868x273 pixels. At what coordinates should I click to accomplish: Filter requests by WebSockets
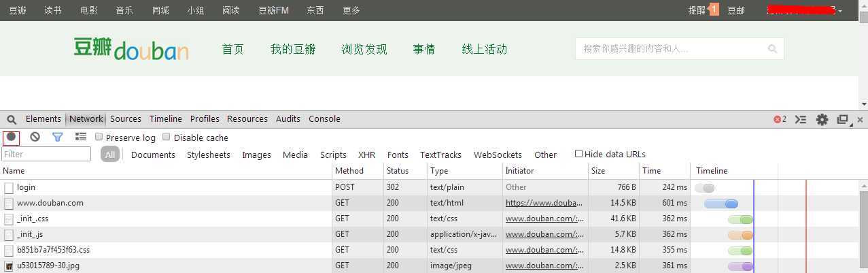(498, 155)
